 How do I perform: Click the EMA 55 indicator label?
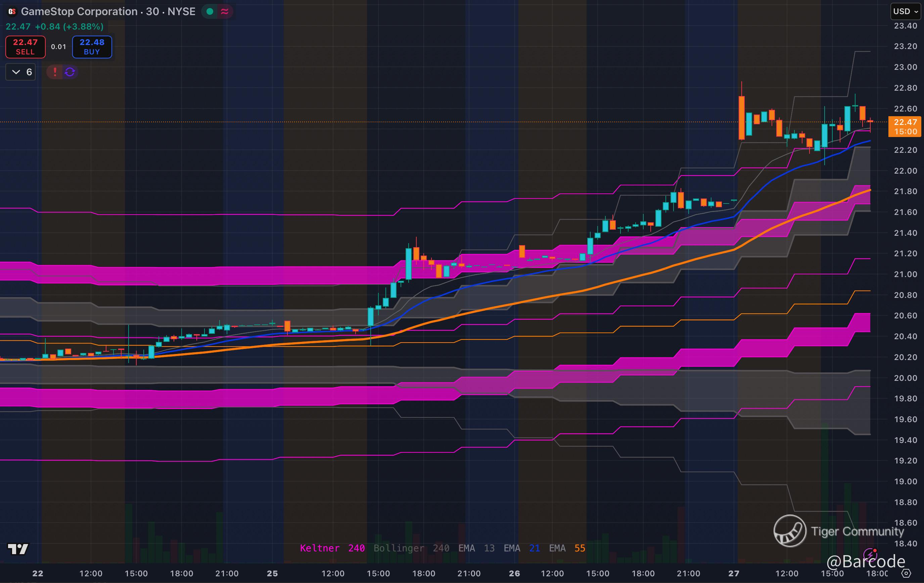(x=567, y=548)
